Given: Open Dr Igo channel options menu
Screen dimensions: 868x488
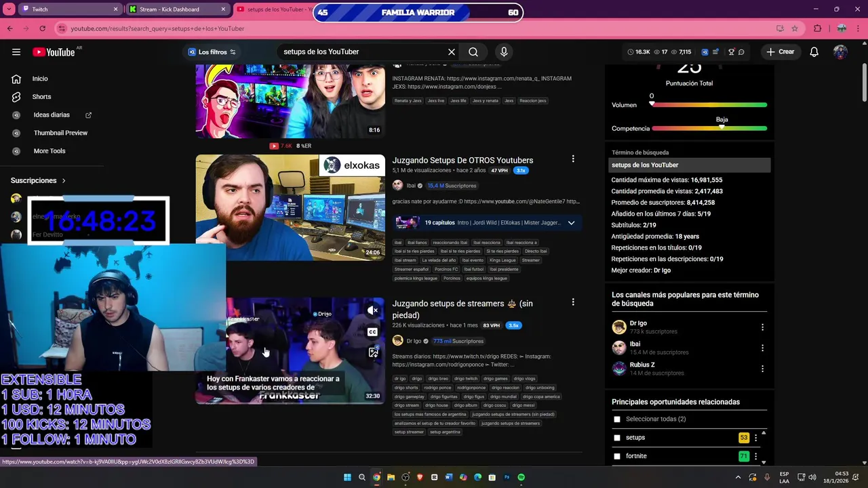Looking at the screenshot, I should click(x=762, y=327).
